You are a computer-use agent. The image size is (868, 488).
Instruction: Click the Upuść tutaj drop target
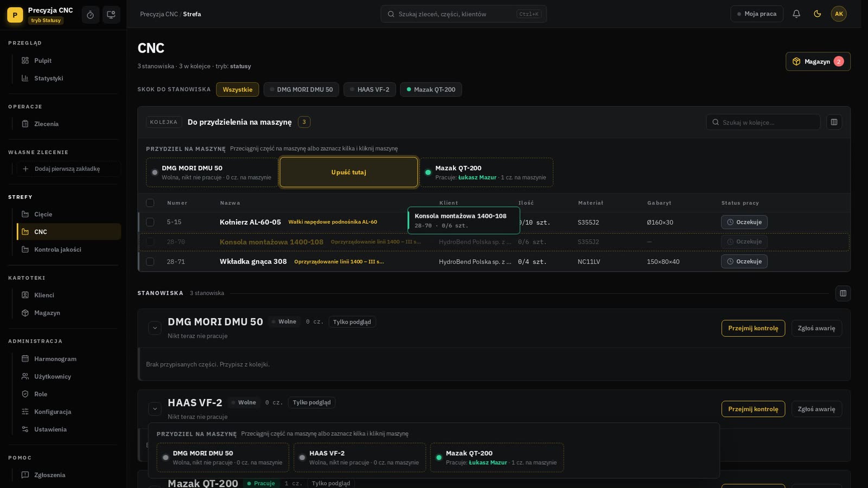pos(349,172)
